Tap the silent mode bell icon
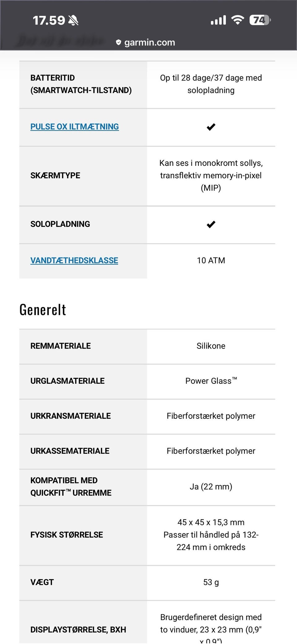 (73, 20)
